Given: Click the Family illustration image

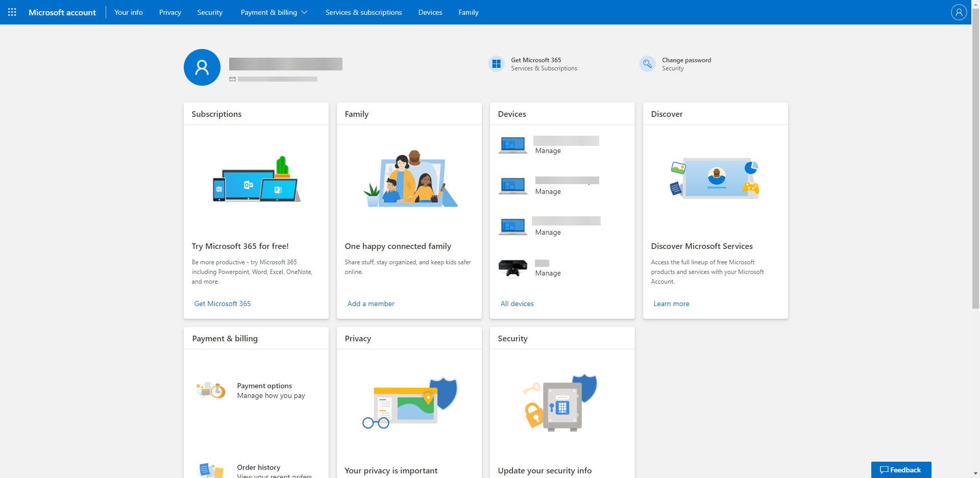Looking at the screenshot, I should (410, 179).
